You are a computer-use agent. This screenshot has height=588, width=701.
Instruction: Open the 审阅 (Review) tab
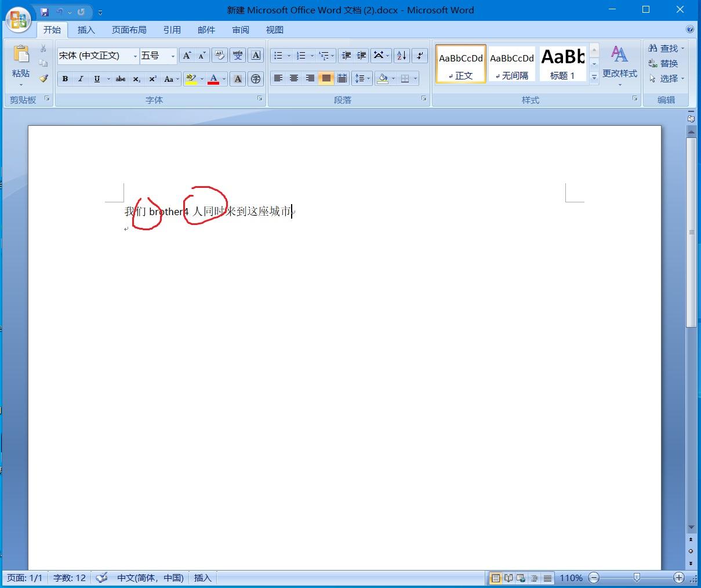tap(241, 30)
